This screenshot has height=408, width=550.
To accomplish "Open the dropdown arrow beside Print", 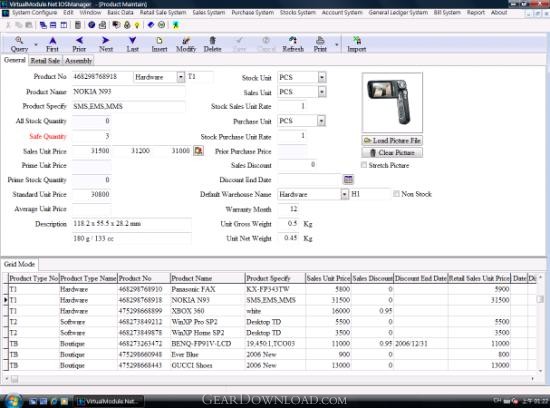I will click(336, 45).
